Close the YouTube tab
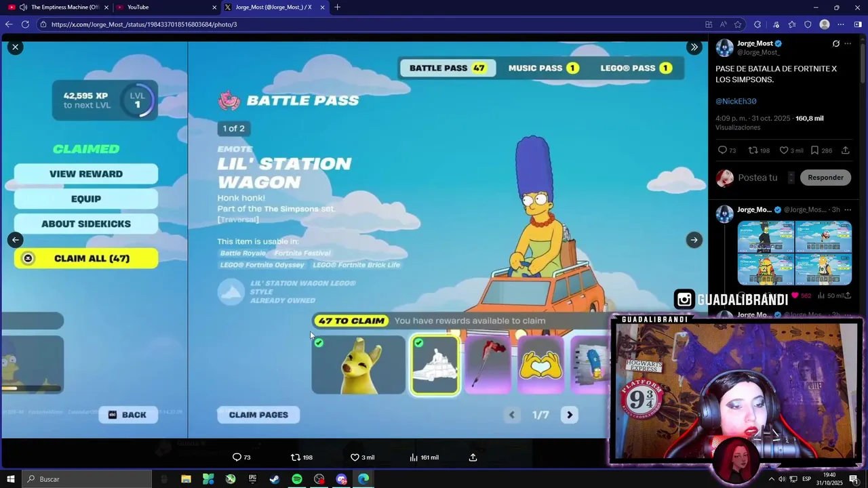This screenshot has height=488, width=868. pyautogui.click(x=214, y=7)
